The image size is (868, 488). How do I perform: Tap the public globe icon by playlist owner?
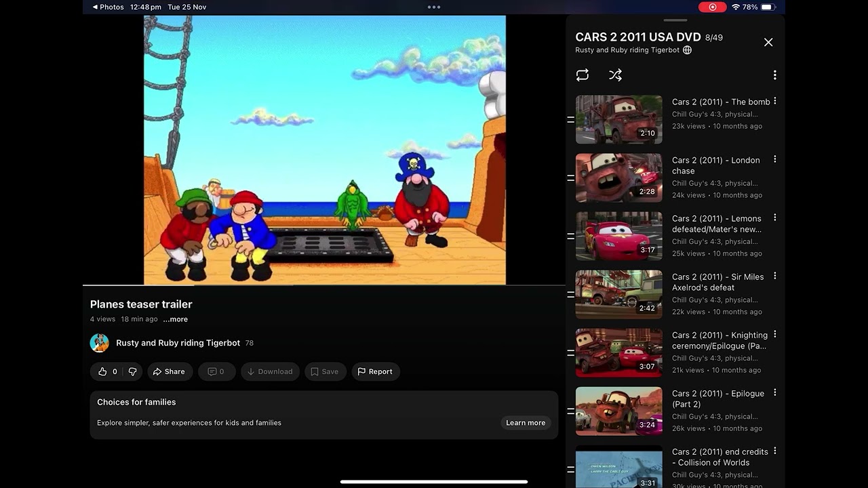pos(687,50)
